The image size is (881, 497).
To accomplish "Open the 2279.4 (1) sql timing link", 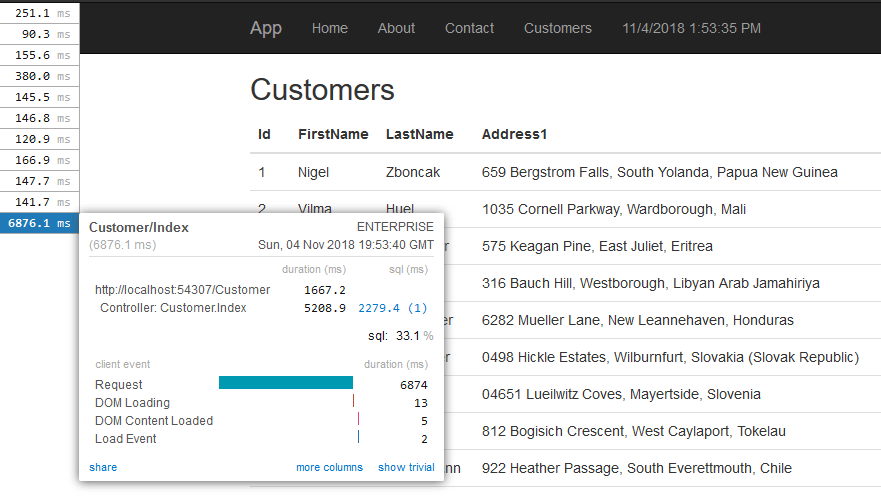I will (x=393, y=308).
